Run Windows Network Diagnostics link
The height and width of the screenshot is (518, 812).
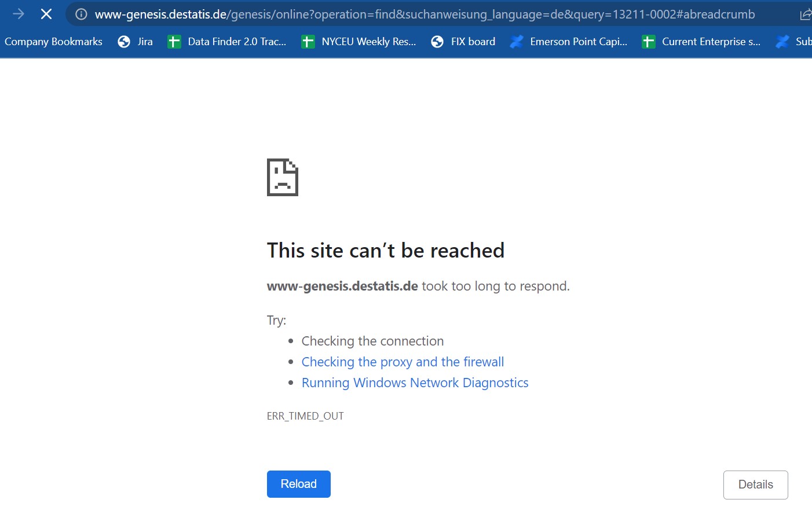pyautogui.click(x=415, y=383)
